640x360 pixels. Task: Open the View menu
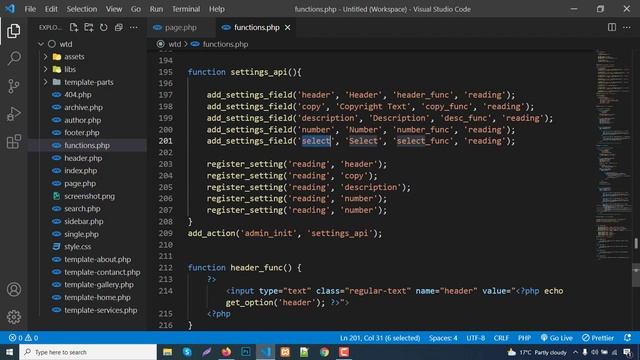pyautogui.click(x=114, y=9)
